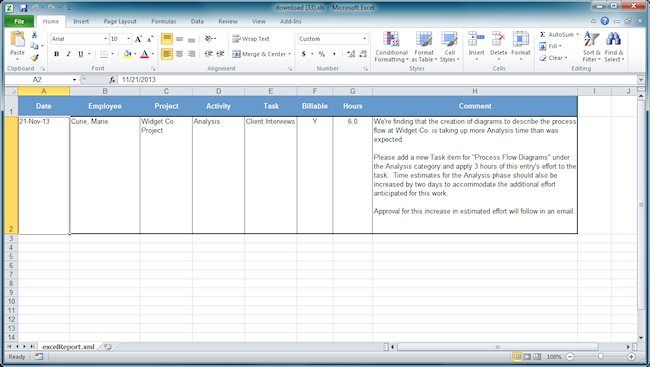The width and height of the screenshot is (650, 367).
Task: Toggle Bottom Align vertical alignment
Action: tap(191, 39)
